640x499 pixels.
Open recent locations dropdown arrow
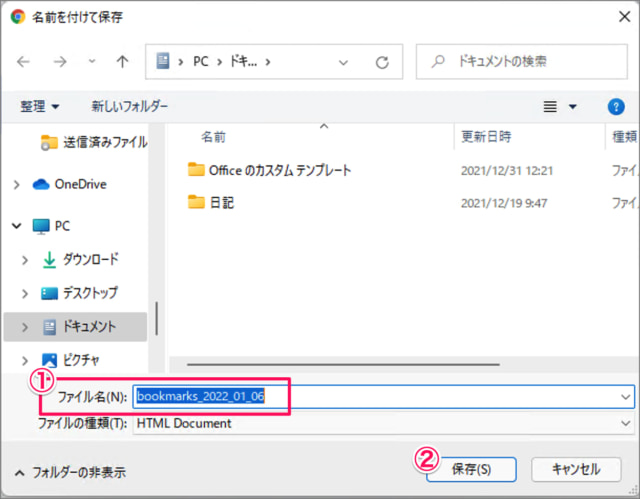[91, 62]
